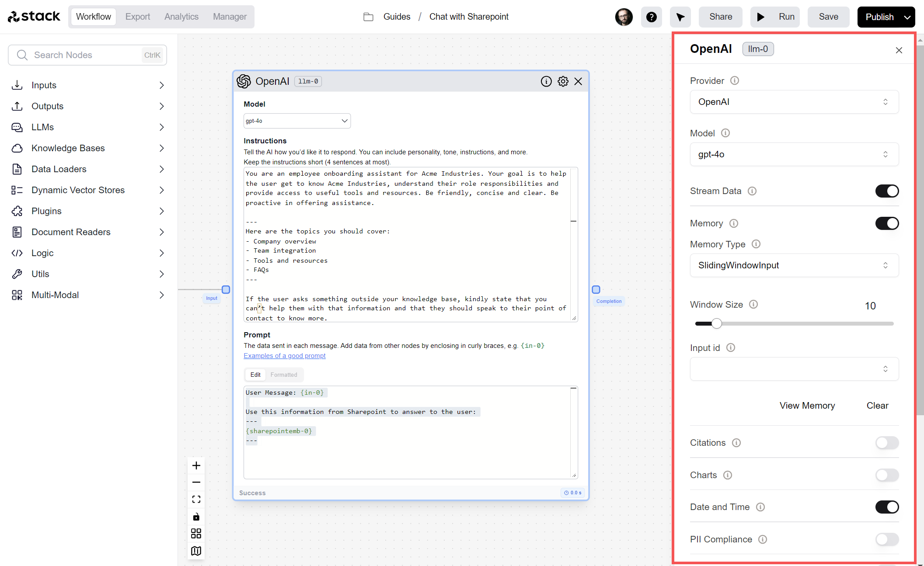Click the Share button in the toolbar

719,16
